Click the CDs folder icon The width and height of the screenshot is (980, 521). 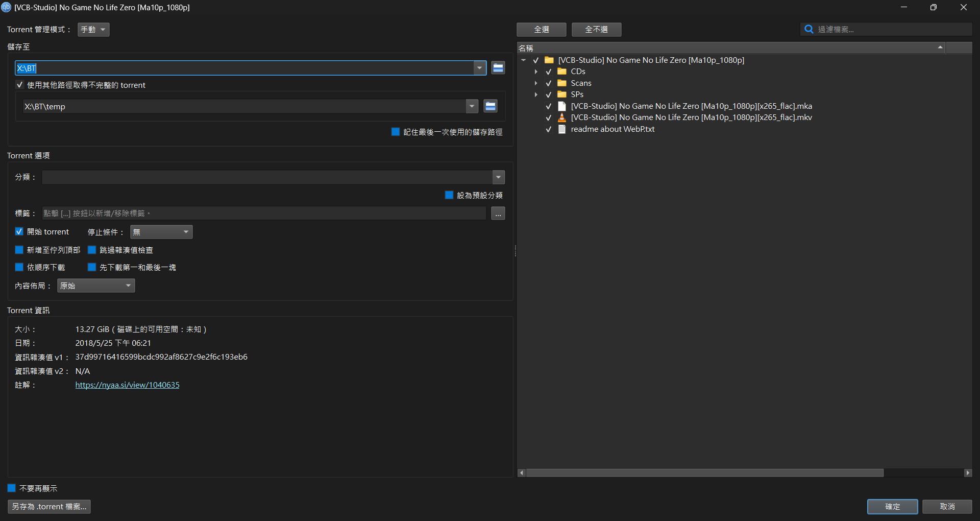[562, 72]
